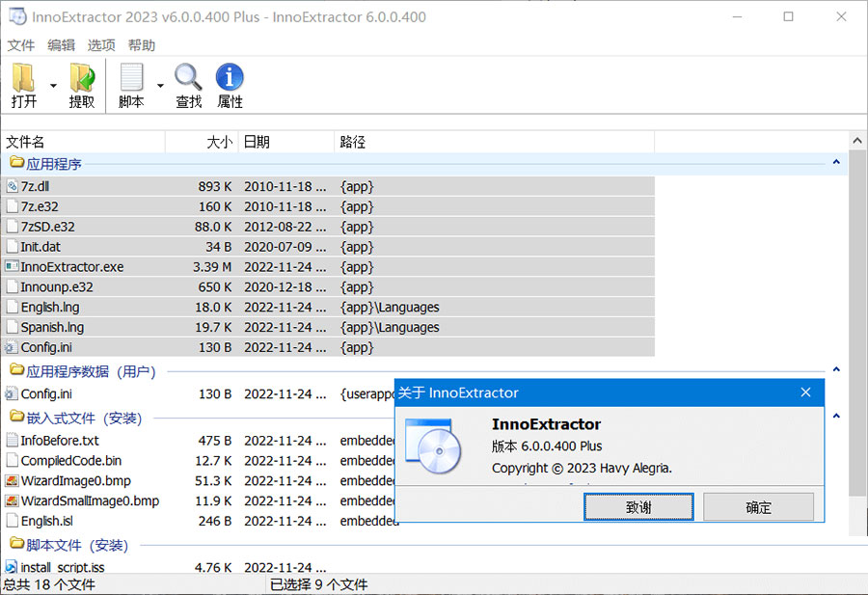Click the 查找 (Find) magnifier icon

[x=187, y=75]
